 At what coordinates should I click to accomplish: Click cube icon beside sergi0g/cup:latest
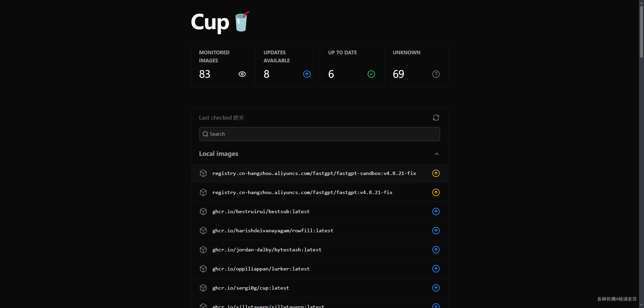point(203,288)
